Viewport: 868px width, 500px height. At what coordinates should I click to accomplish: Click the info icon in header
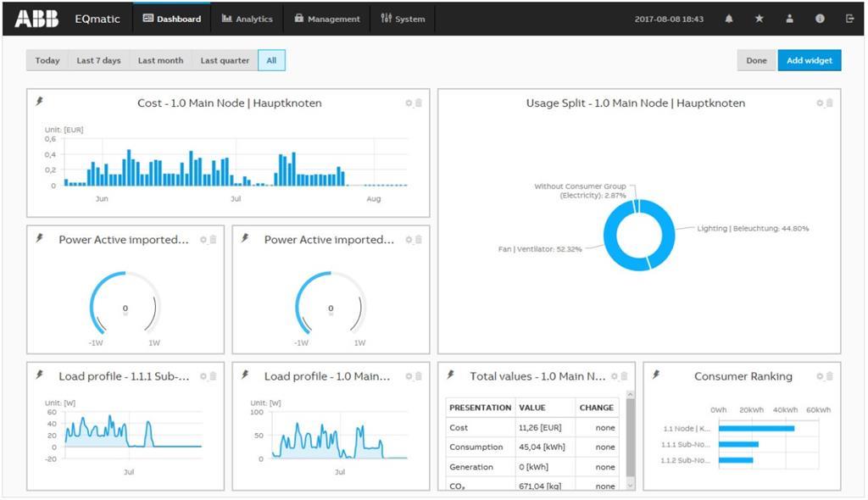[820, 19]
